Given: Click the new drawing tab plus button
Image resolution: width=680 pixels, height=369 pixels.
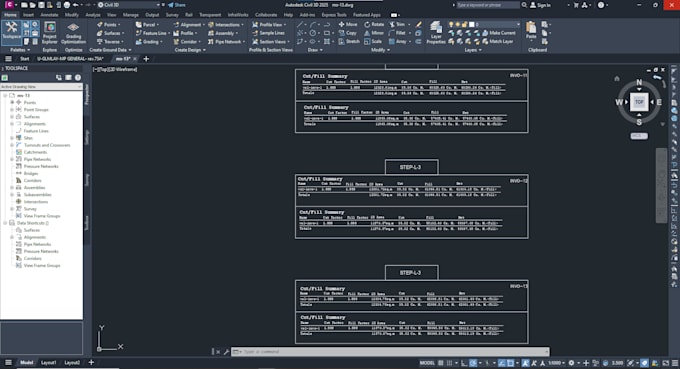Looking at the screenshot, I should coord(146,59).
